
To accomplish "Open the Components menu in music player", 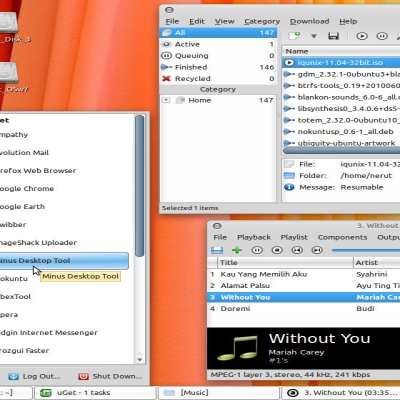I will (342, 237).
